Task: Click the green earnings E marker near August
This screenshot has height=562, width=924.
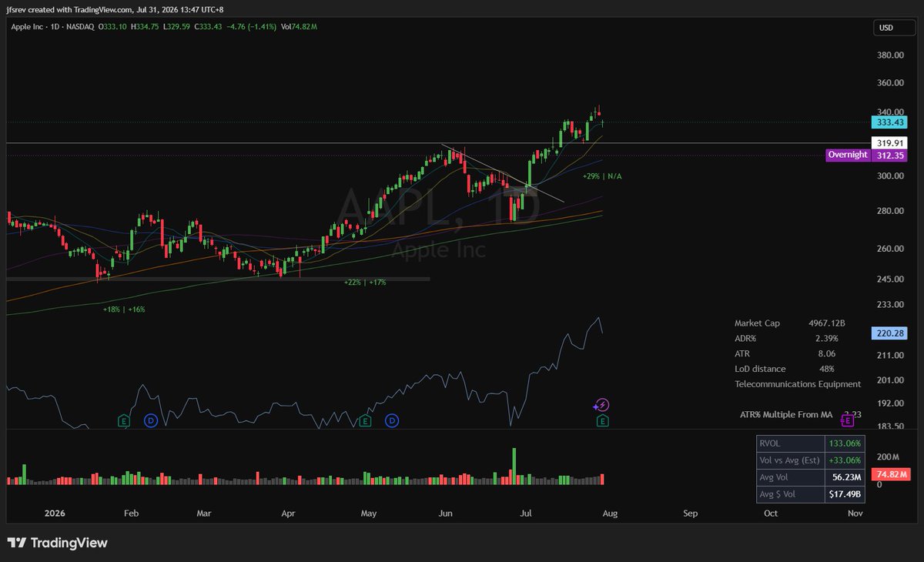Action: 602,420
